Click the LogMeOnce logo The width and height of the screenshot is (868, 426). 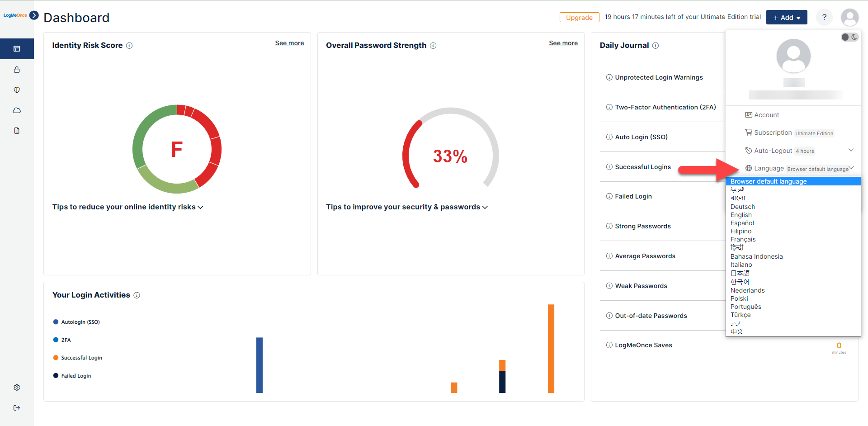pyautogui.click(x=15, y=15)
